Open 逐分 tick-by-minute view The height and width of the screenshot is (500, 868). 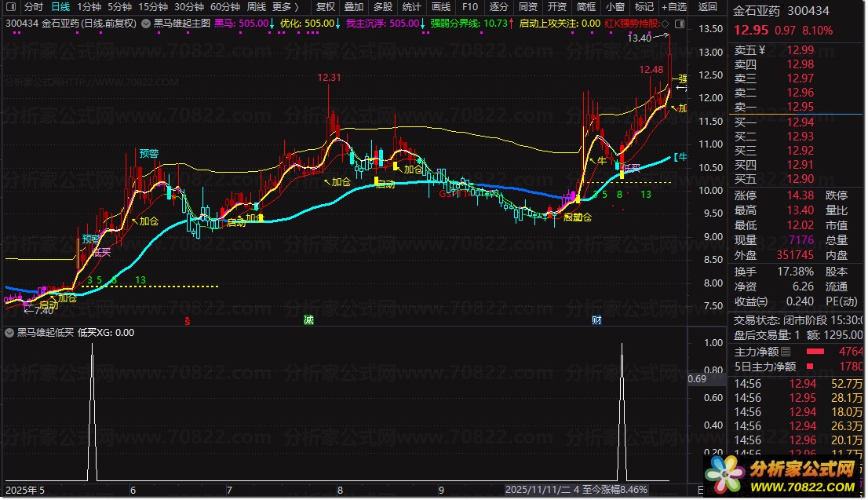(x=498, y=7)
